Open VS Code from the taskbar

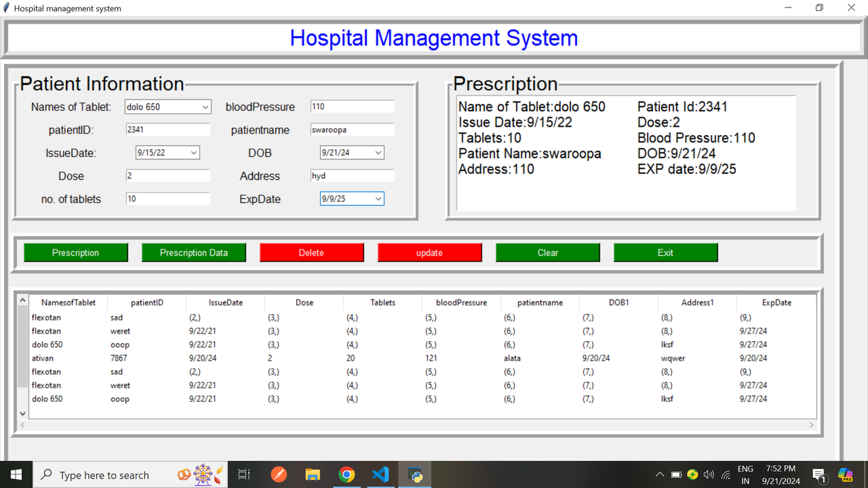point(380,474)
